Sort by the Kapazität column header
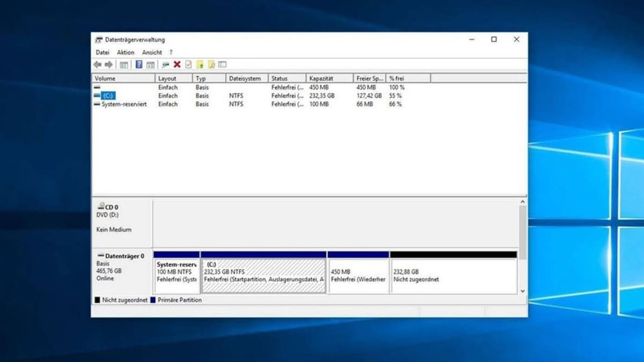This screenshot has width=644, height=362. (330, 78)
